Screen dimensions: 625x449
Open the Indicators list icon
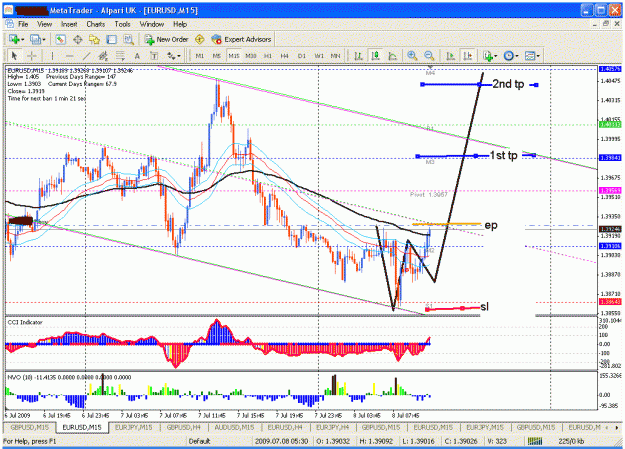487,56
